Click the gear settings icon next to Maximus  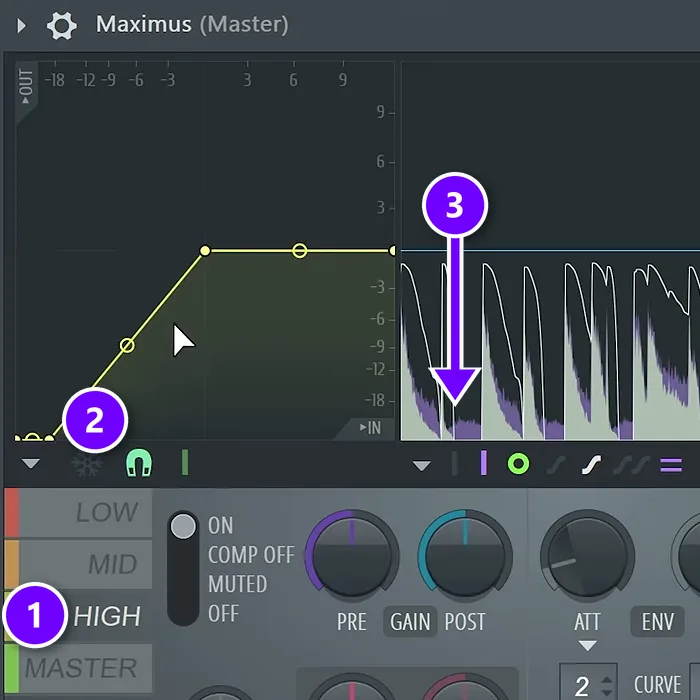(x=62, y=25)
